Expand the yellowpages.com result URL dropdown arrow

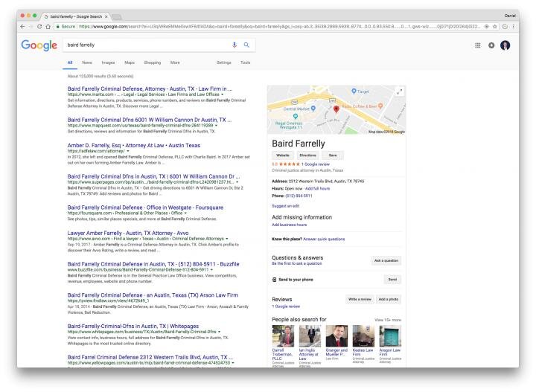233,363
